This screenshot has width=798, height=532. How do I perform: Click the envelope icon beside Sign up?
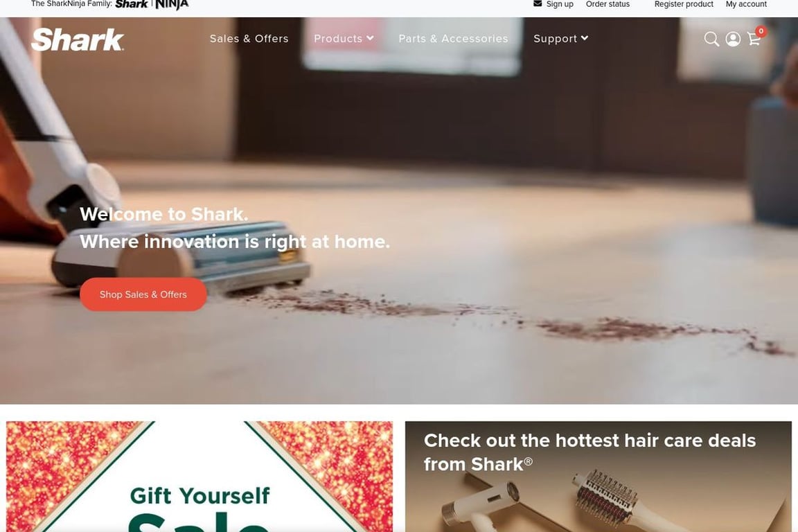(538, 3)
